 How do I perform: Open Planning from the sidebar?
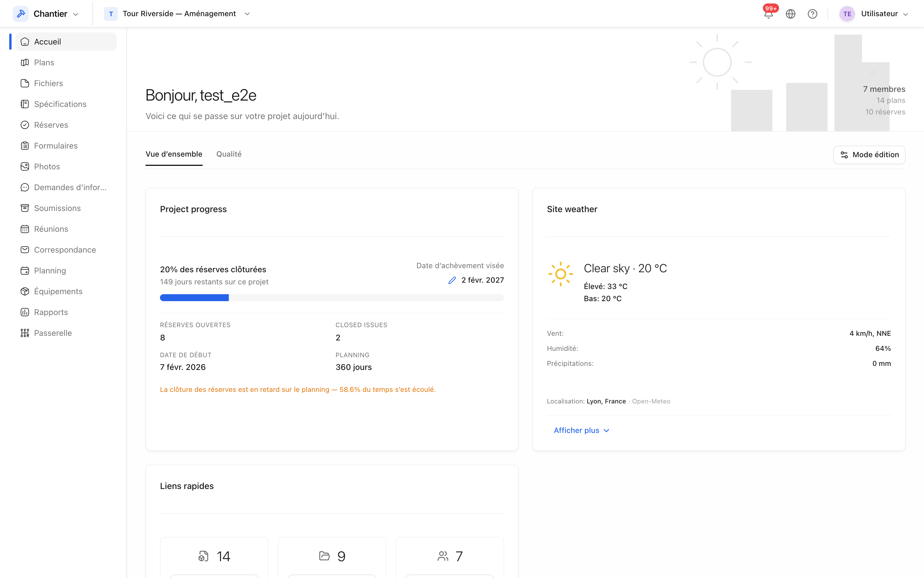66,271
